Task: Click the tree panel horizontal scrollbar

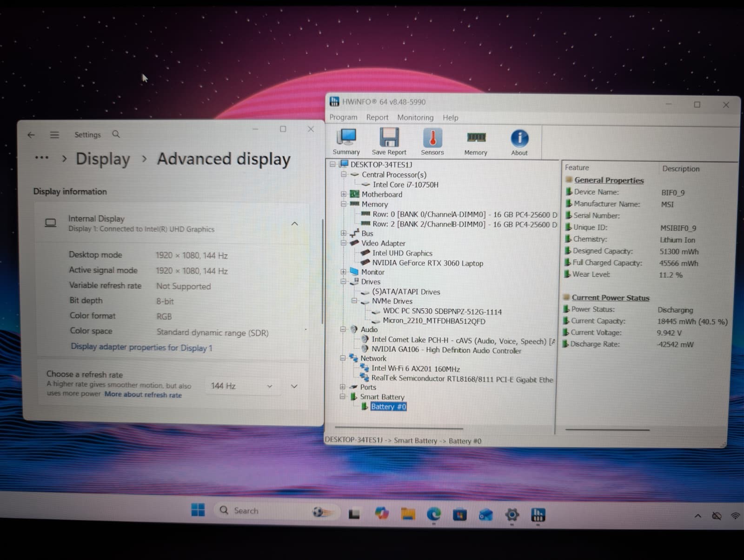Action: coord(399,428)
